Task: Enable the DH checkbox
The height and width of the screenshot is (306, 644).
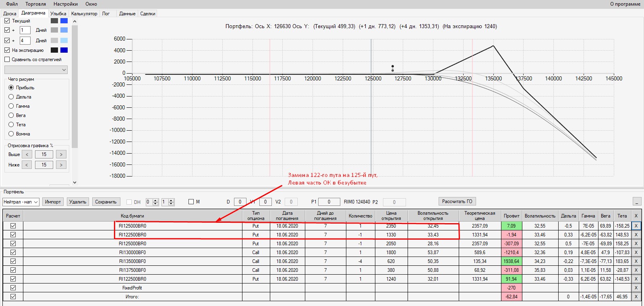Action: click(x=129, y=202)
